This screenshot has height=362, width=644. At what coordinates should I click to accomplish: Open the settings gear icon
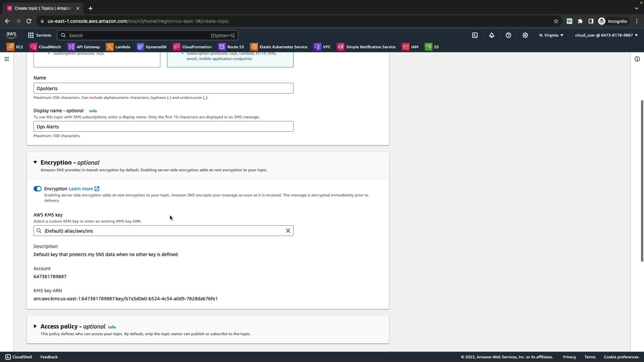click(x=525, y=35)
